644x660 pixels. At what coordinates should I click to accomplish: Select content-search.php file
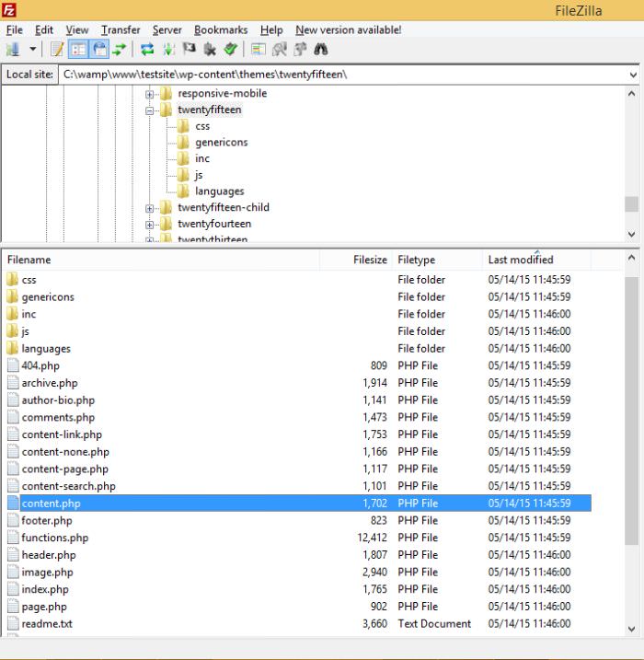tap(297, 486)
